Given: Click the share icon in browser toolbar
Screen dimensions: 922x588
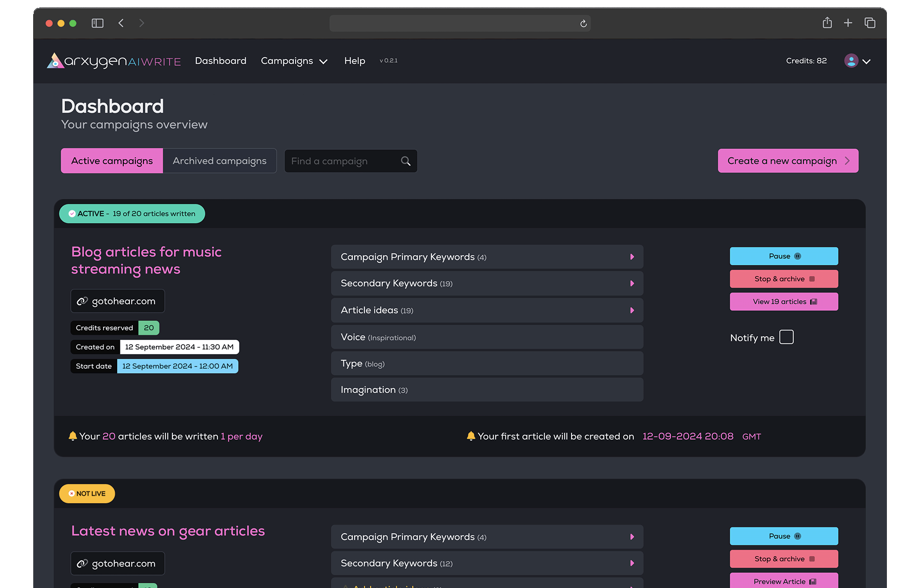Looking at the screenshot, I should [x=827, y=22].
